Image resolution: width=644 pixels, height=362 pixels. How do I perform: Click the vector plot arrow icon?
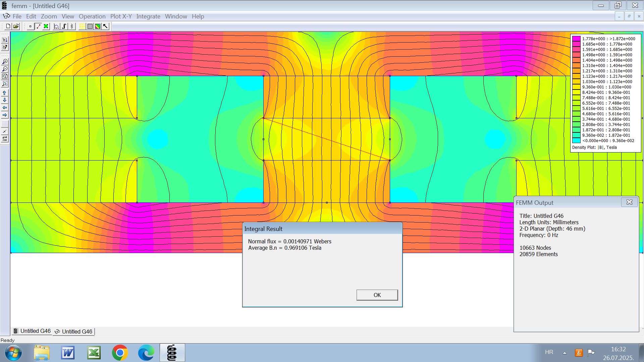(x=106, y=26)
